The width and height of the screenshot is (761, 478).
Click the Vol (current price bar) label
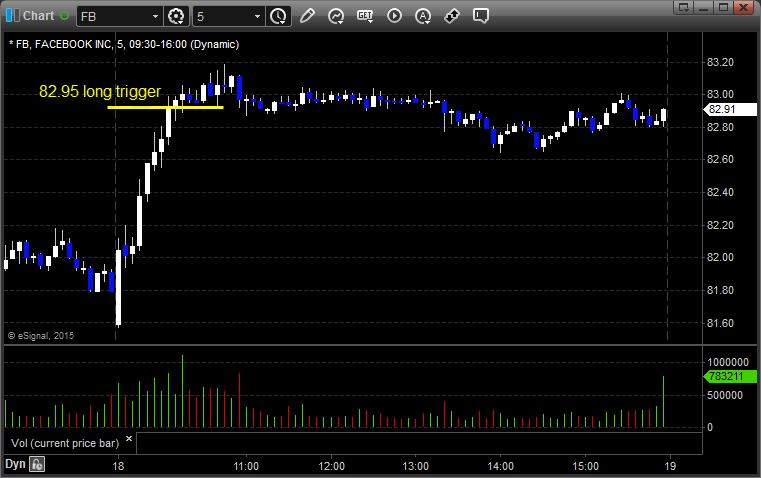pos(65,443)
